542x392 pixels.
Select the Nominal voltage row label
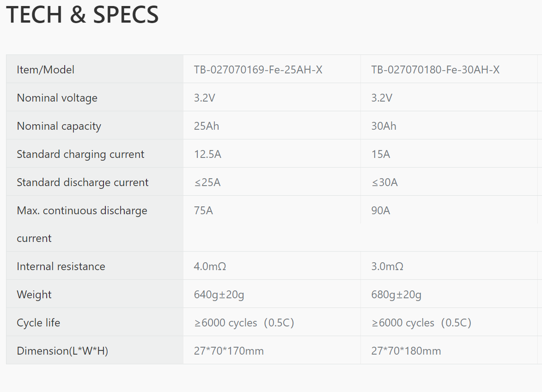tap(57, 98)
